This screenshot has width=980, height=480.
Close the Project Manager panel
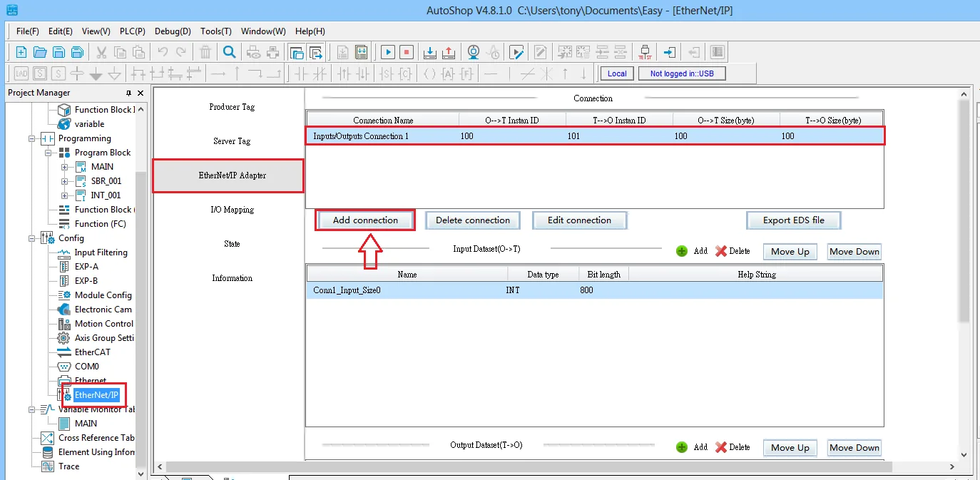point(141,93)
